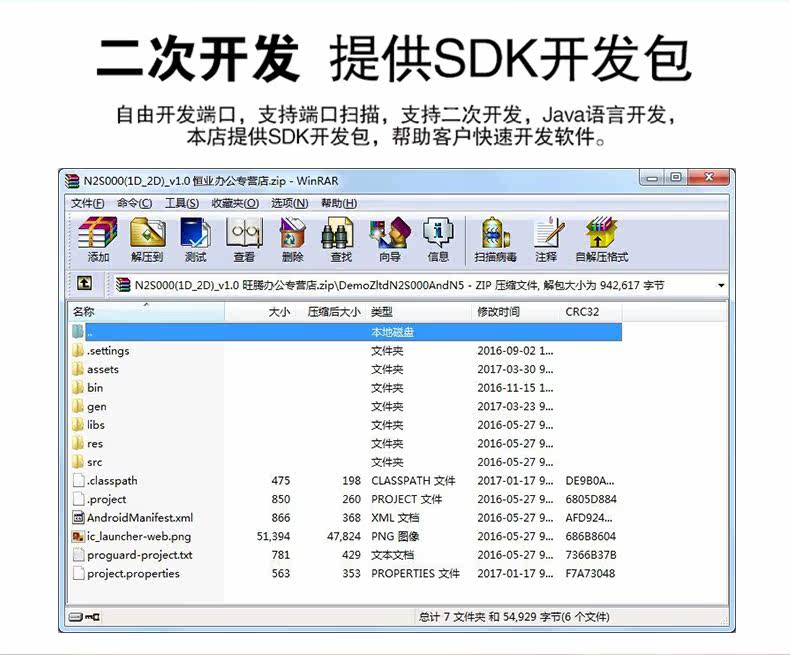This screenshot has height=655, width=790.
Task: Minimize the WinRAR window
Action: (x=652, y=177)
